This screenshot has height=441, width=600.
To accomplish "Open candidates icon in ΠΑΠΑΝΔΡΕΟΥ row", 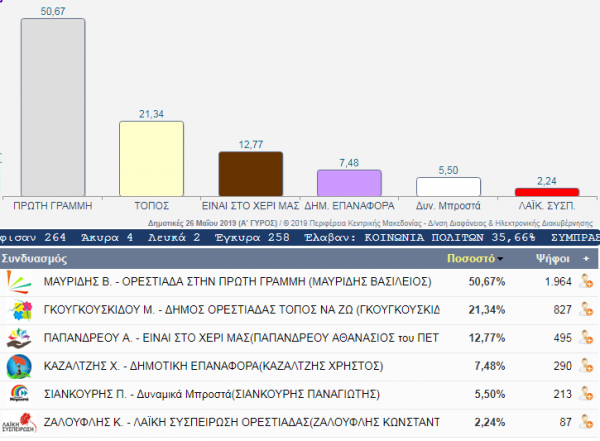I will (x=589, y=339).
